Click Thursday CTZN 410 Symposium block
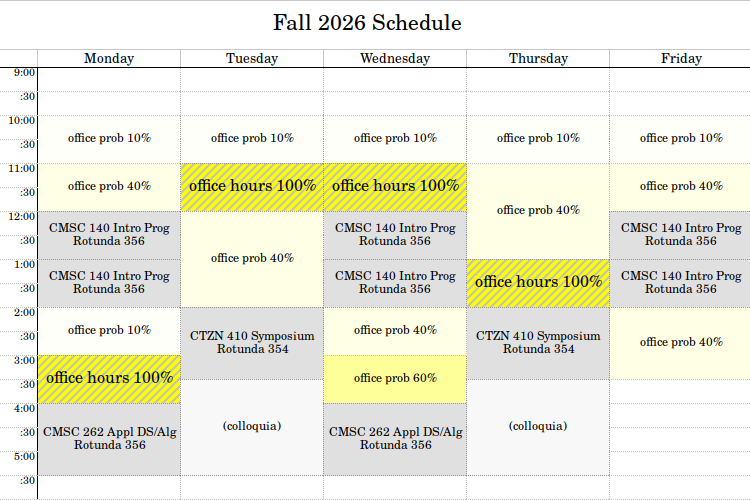750x500 pixels. (x=538, y=343)
